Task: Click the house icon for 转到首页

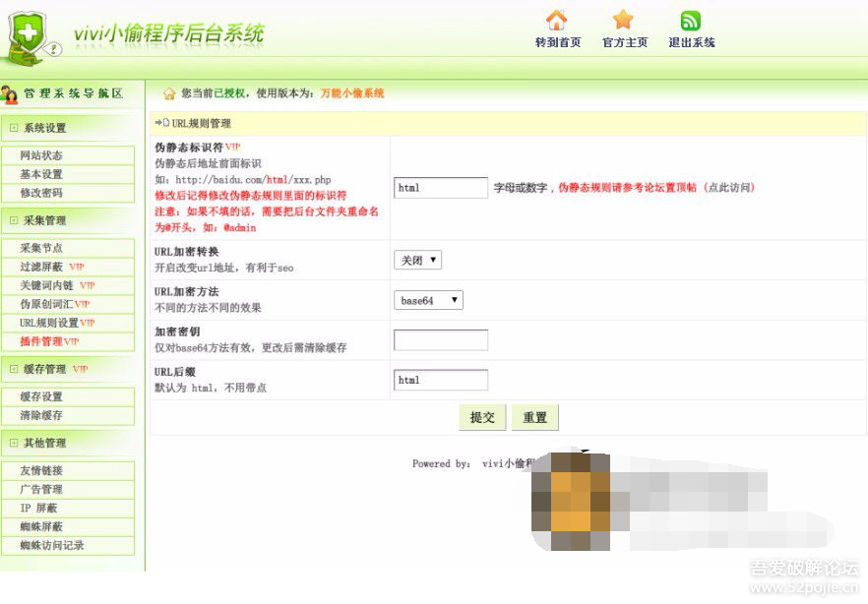Action: click(x=557, y=20)
